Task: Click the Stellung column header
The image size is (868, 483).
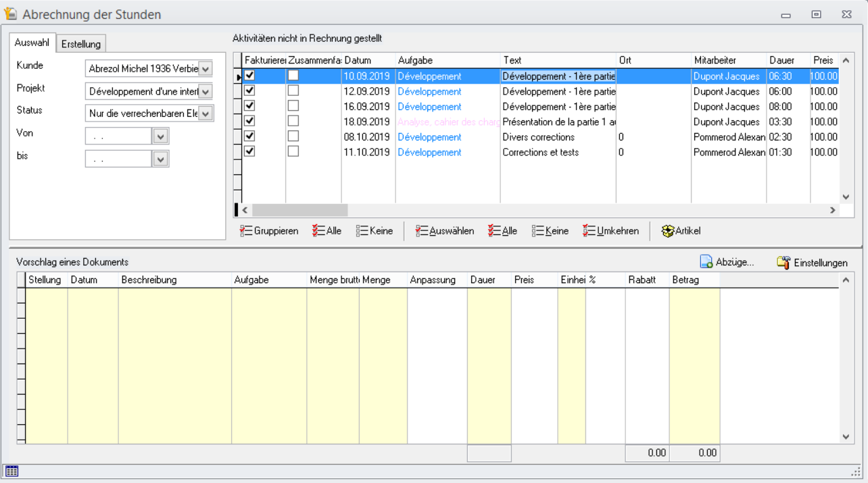Action: click(47, 280)
